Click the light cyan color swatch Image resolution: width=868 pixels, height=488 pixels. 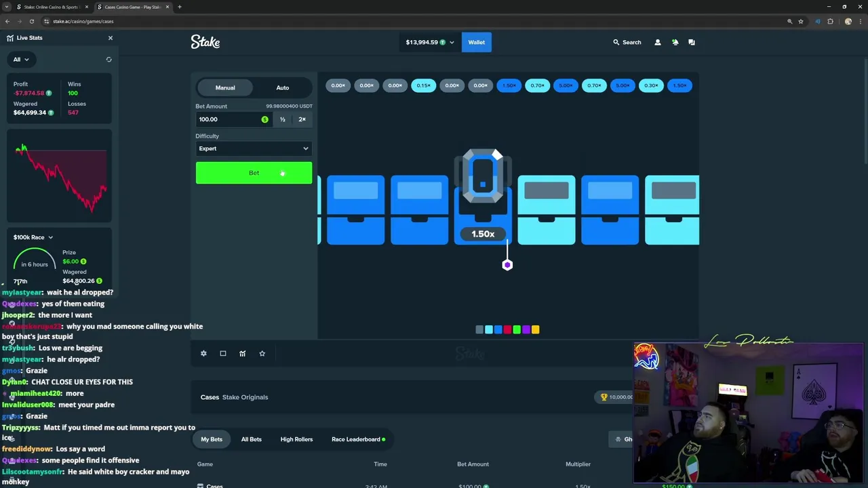[x=489, y=329]
